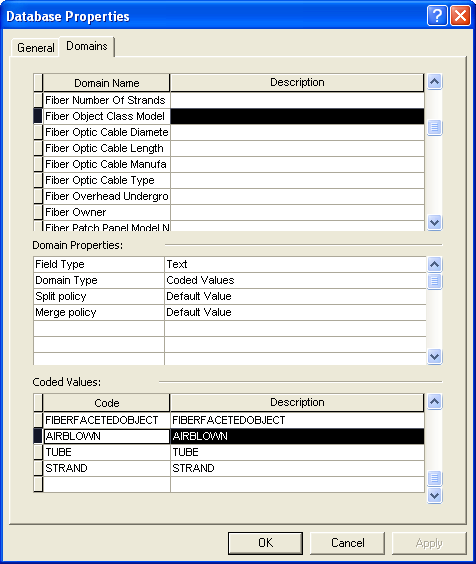Screen dimensions: 476x564
Task: Click the Field Type value Text
Action: tap(295, 264)
